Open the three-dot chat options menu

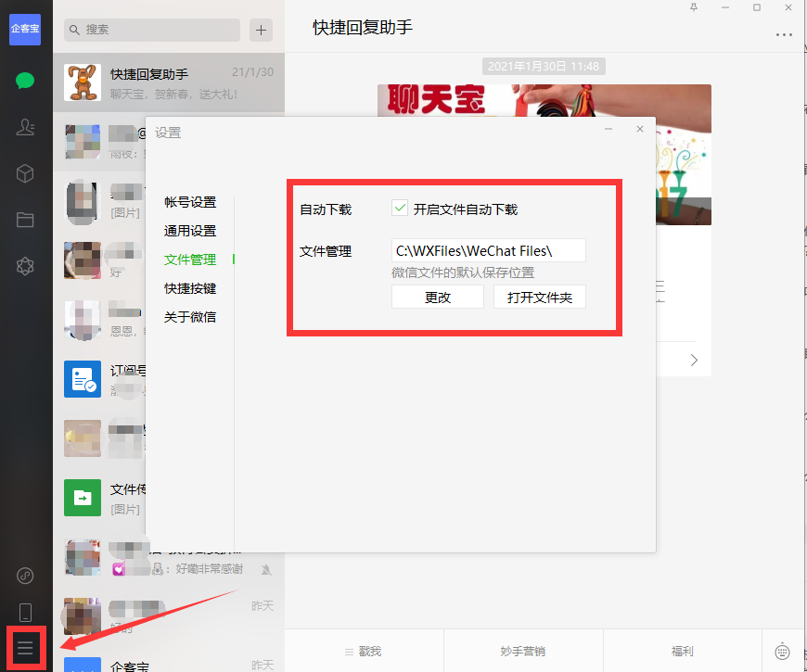coord(784,35)
